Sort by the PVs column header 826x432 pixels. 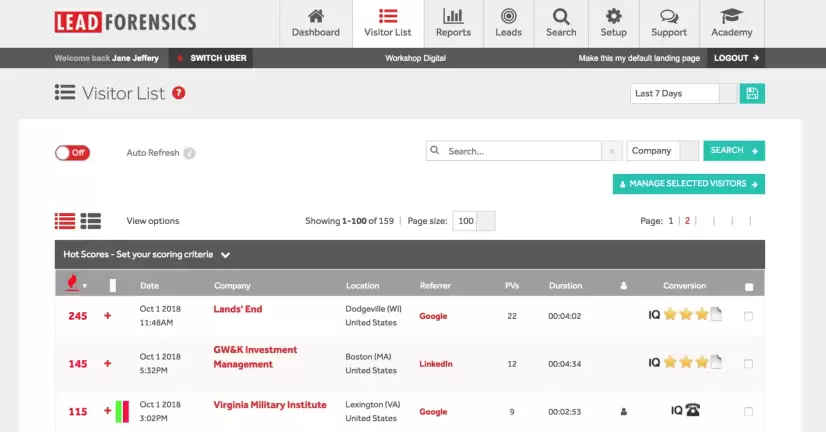click(512, 286)
